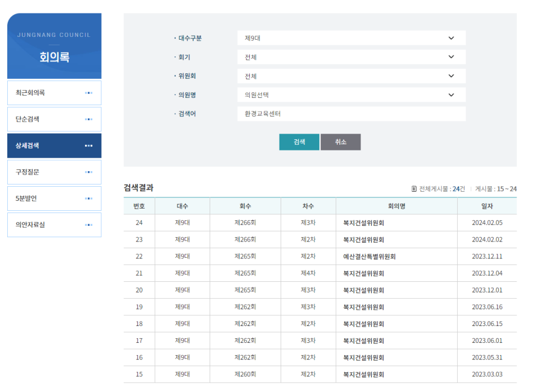Click the dots icon beside 최근회의록
Viewport: 540px width, 392px height.
(88, 93)
